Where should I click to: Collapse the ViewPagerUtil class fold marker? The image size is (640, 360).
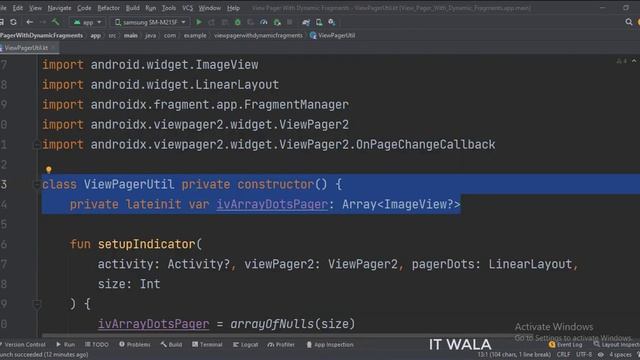coord(36,184)
